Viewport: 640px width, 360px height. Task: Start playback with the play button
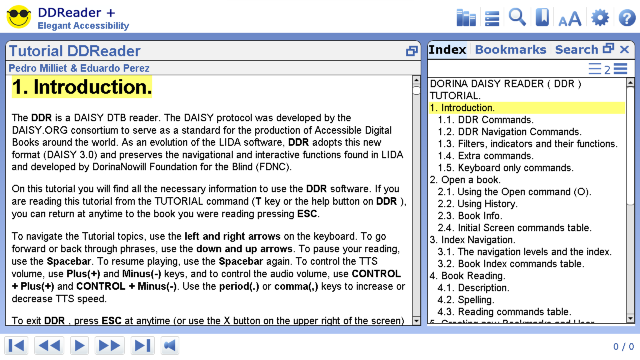(79, 346)
